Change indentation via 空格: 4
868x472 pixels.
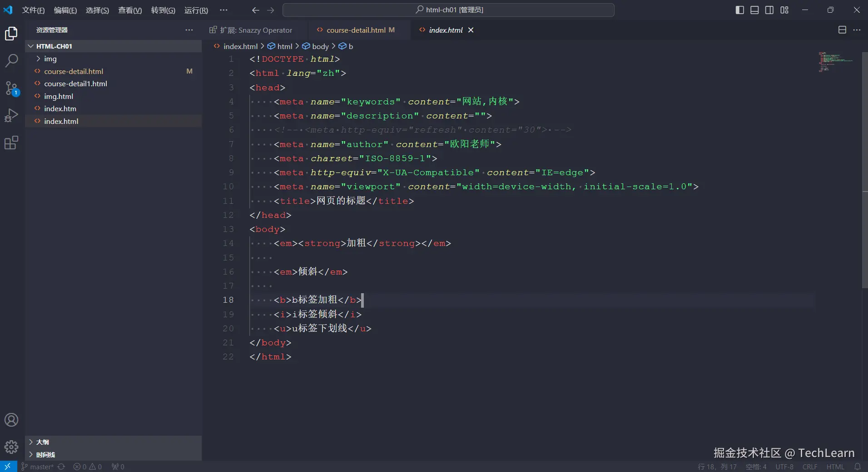pos(756,467)
